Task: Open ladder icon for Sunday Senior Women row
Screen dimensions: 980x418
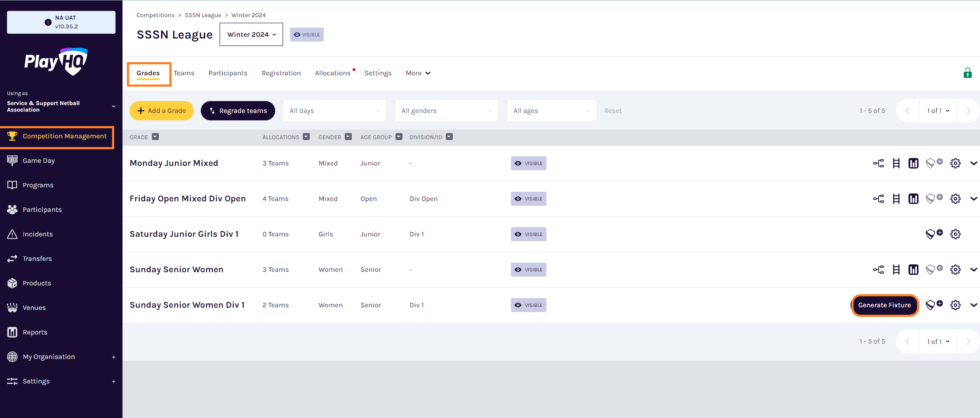Action: 896,270
